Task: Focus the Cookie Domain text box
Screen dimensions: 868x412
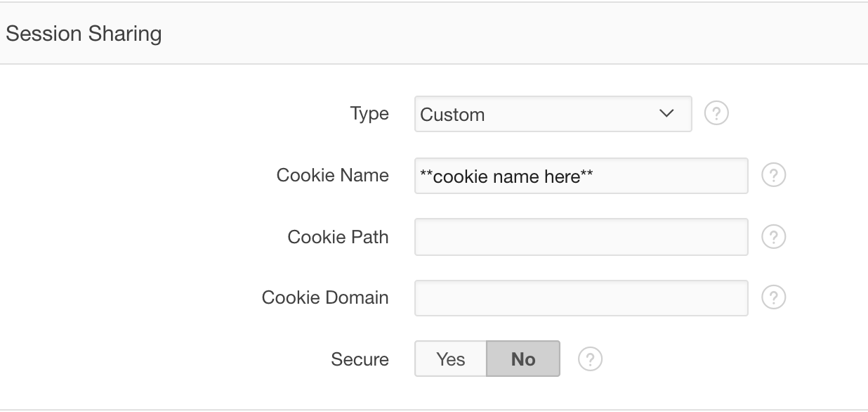Action: click(581, 297)
